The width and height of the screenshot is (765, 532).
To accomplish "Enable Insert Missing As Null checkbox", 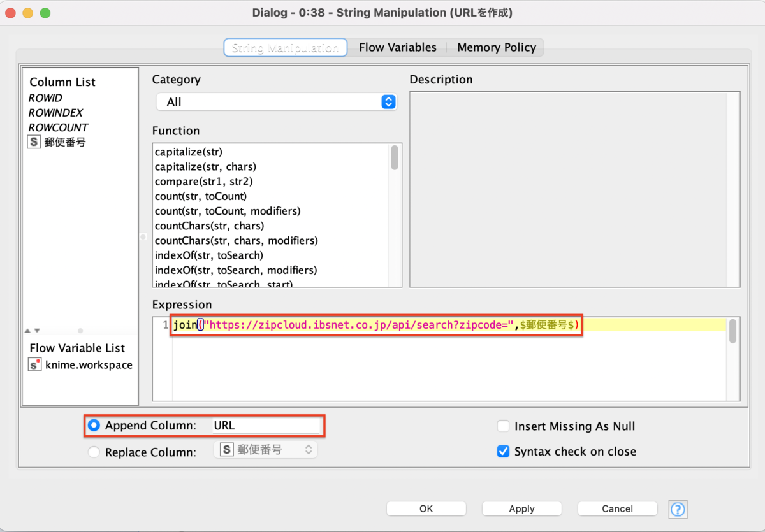I will pyautogui.click(x=504, y=426).
